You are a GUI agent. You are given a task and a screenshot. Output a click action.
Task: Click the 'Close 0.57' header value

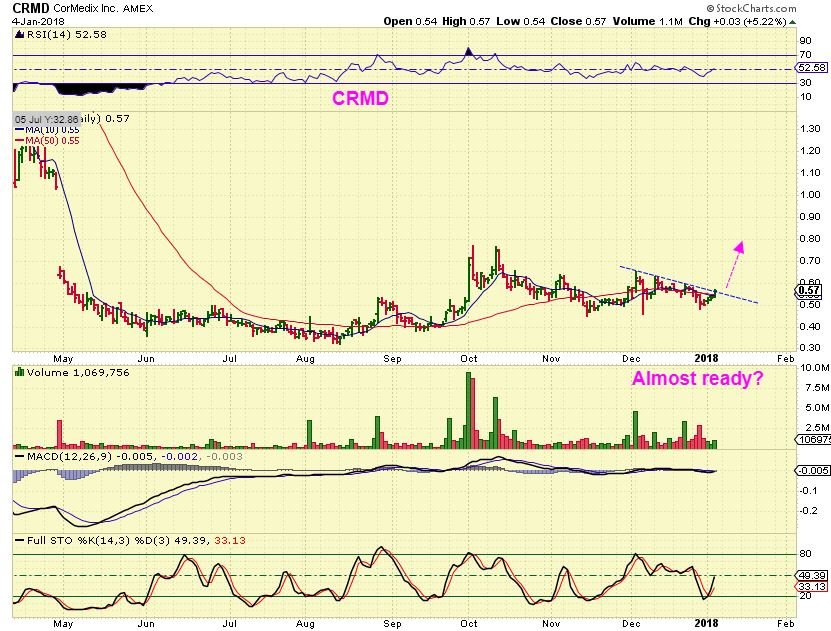pos(578,22)
